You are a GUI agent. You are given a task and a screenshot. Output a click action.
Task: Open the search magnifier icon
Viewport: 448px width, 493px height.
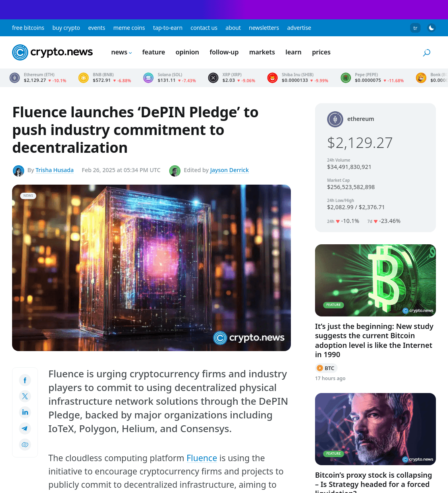coord(427,52)
